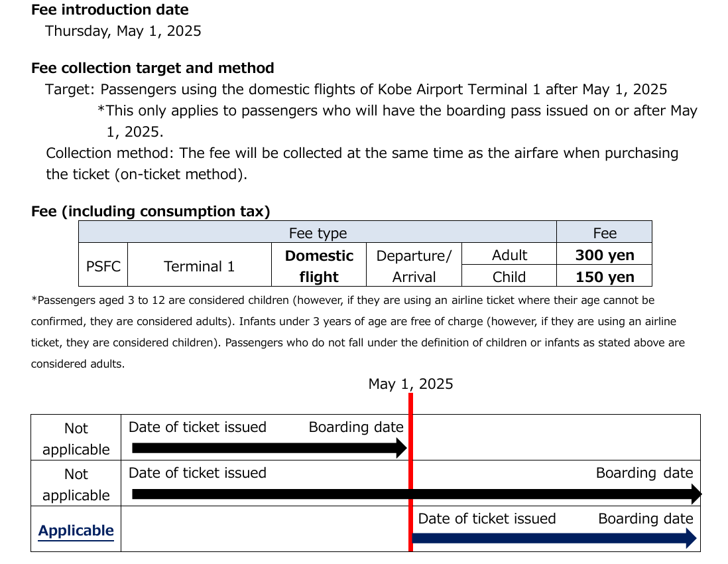Select the PSFC table cell
The height and width of the screenshot is (564, 728).
click(103, 265)
